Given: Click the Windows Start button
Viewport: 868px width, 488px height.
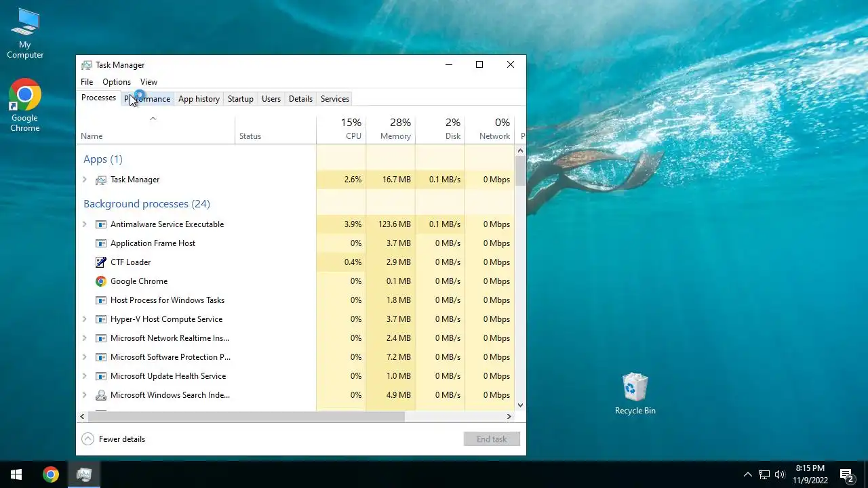Looking at the screenshot, I should click(16, 474).
